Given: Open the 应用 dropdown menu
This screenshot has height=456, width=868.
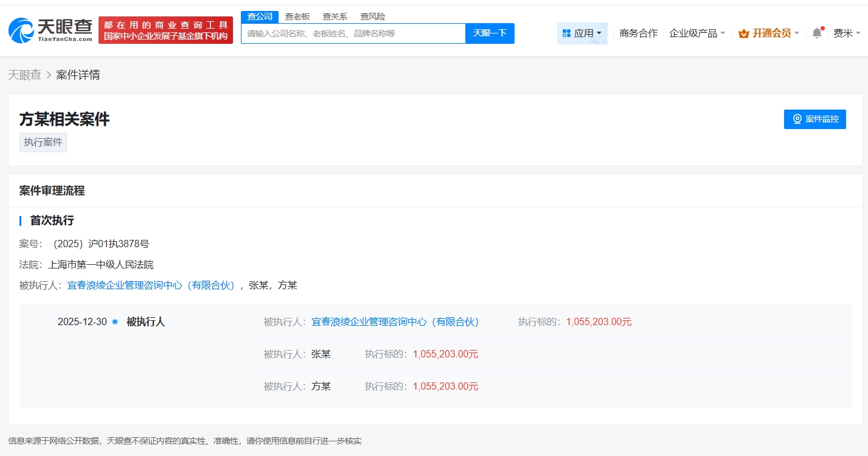Looking at the screenshot, I should click(x=581, y=33).
